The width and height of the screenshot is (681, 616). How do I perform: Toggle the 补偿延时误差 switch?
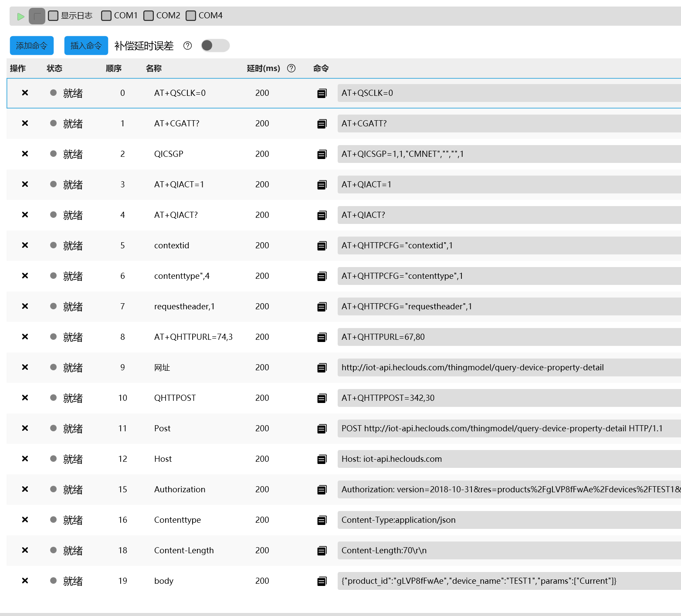tap(215, 45)
